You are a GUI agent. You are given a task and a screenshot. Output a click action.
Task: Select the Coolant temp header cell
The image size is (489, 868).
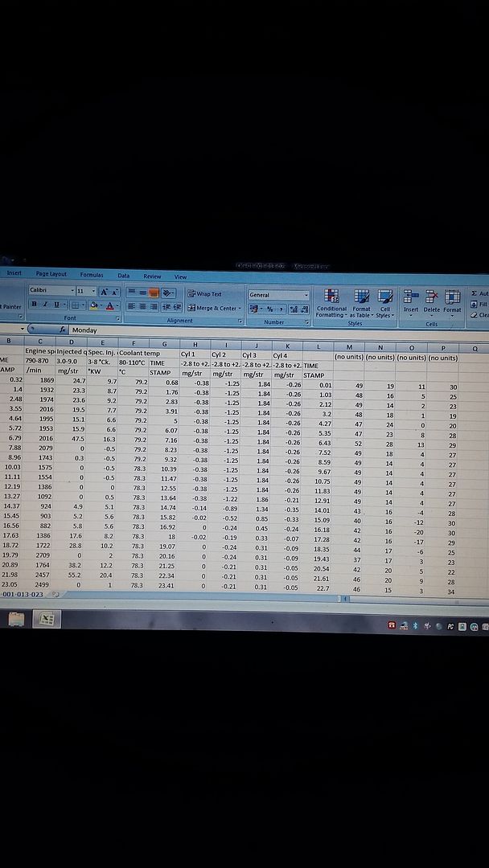tap(133, 353)
